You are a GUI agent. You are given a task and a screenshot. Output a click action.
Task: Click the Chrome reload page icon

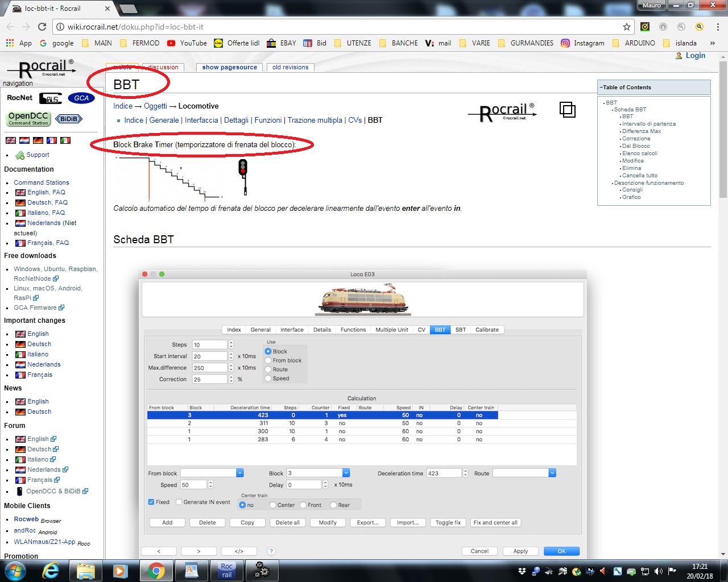pos(42,27)
